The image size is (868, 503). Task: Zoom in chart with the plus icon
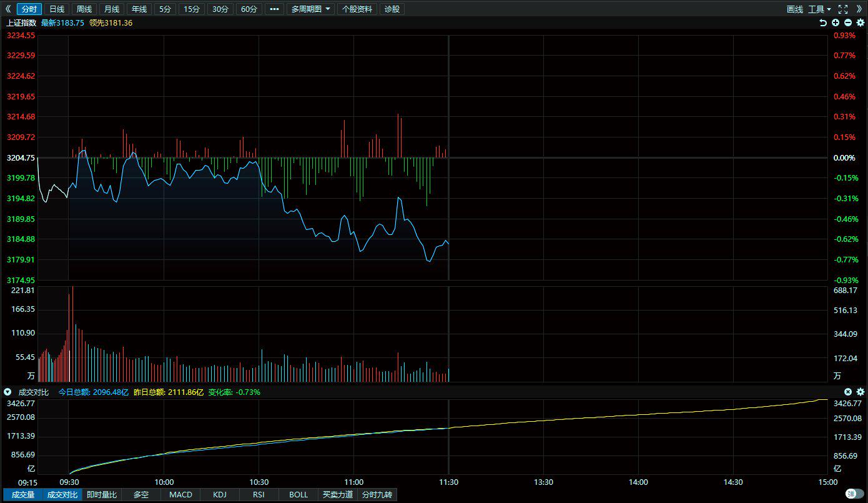(836, 22)
